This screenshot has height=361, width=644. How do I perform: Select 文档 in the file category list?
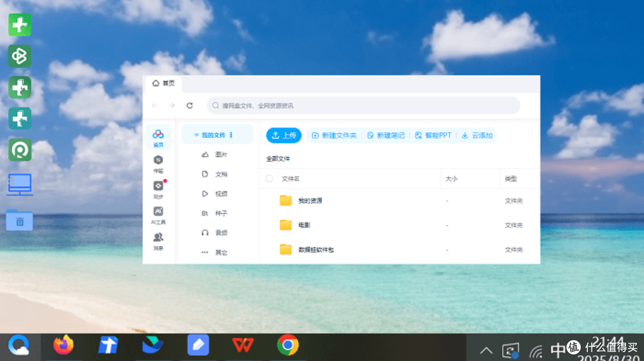pyautogui.click(x=221, y=175)
